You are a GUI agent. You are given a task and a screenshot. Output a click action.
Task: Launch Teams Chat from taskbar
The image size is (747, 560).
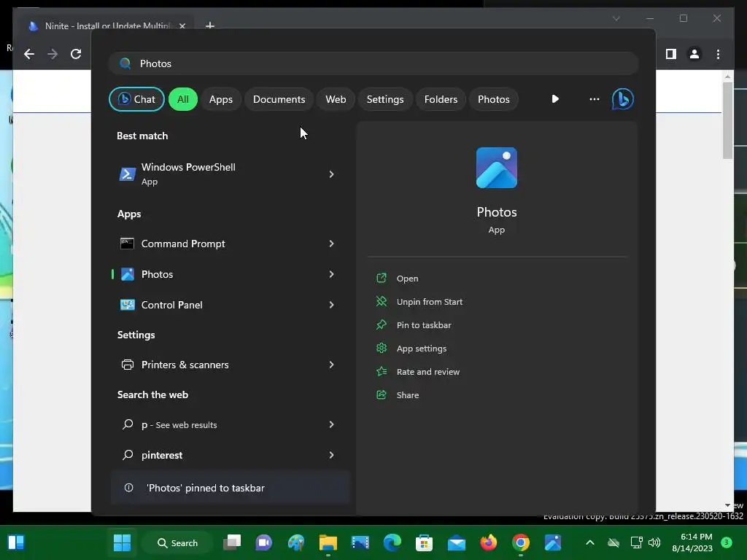tap(264, 542)
